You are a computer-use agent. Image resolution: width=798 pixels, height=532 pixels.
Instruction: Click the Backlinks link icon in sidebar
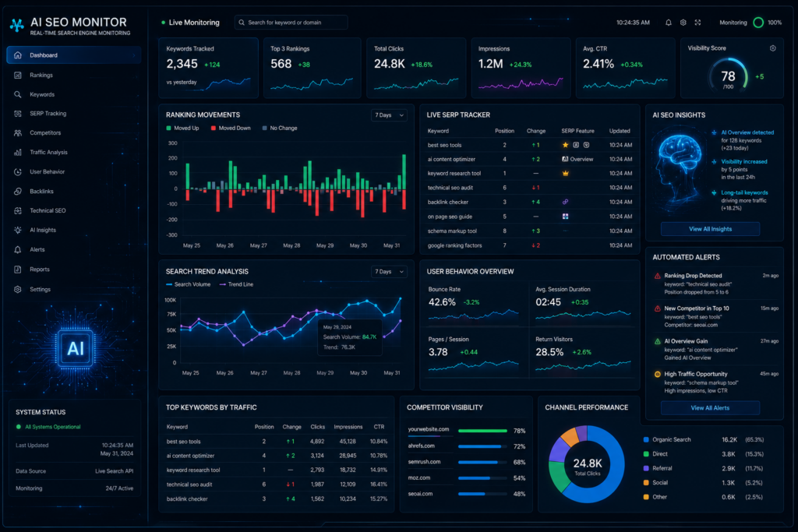18,192
